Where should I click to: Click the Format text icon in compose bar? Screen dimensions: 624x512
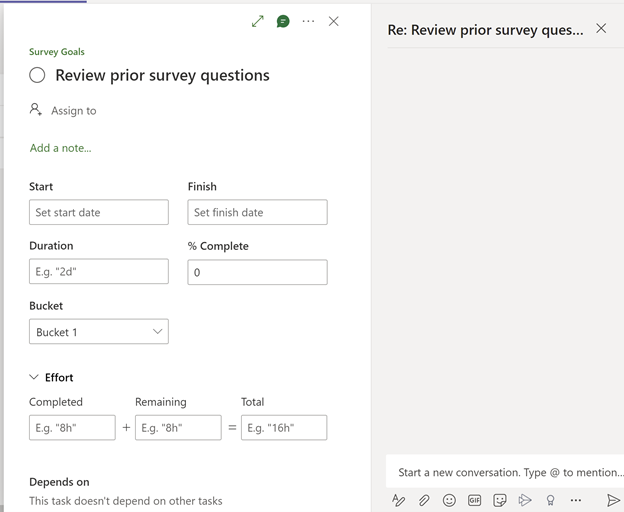(x=399, y=500)
